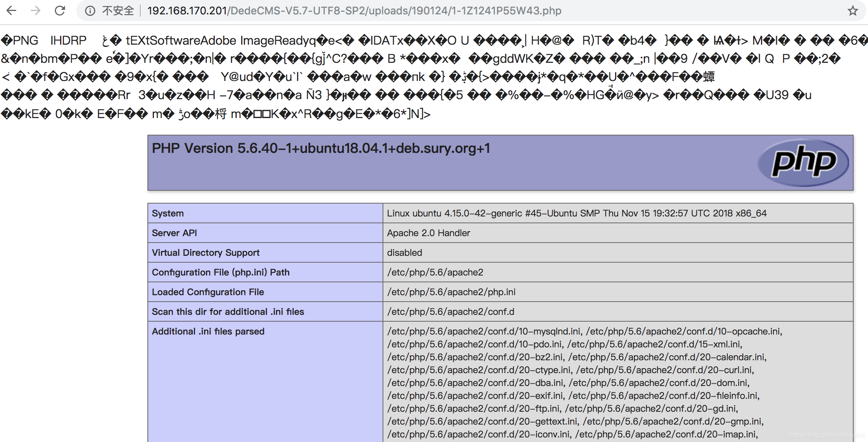Screen dimensions: 868x442
Task: Click Virtual Directory Support label
Action: click(x=206, y=253)
